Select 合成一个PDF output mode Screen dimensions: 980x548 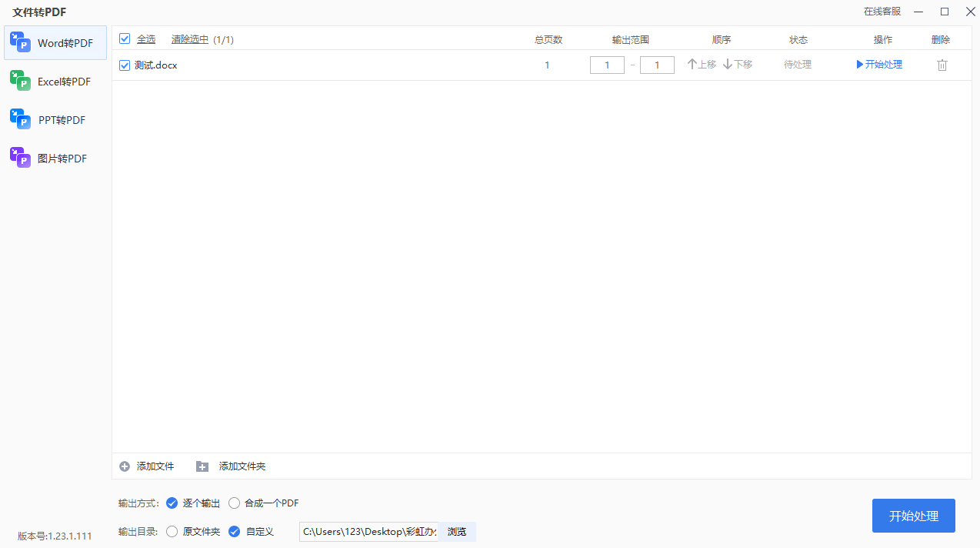pos(234,503)
